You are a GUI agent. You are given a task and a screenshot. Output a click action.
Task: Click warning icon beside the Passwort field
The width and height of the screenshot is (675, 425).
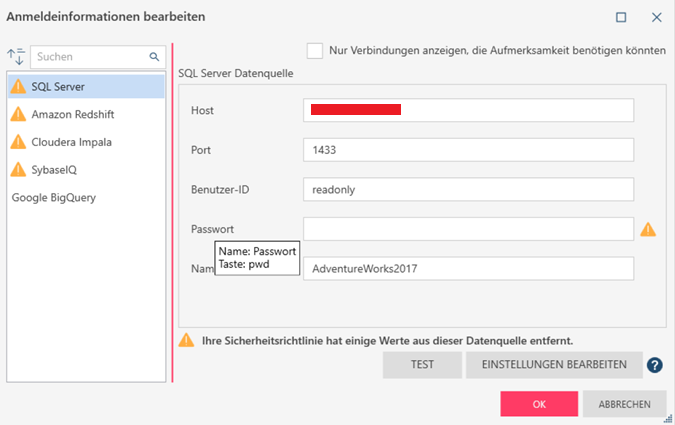(x=648, y=229)
